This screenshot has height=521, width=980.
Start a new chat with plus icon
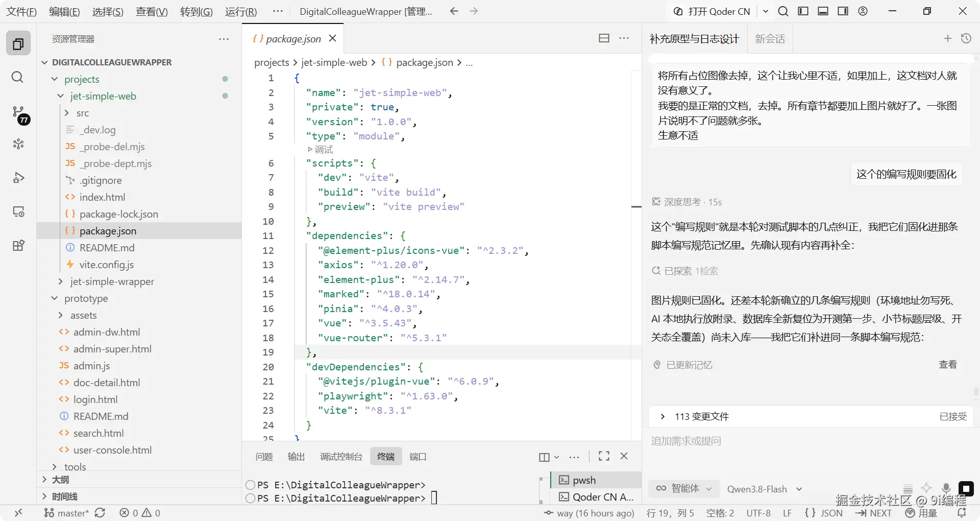[948, 38]
